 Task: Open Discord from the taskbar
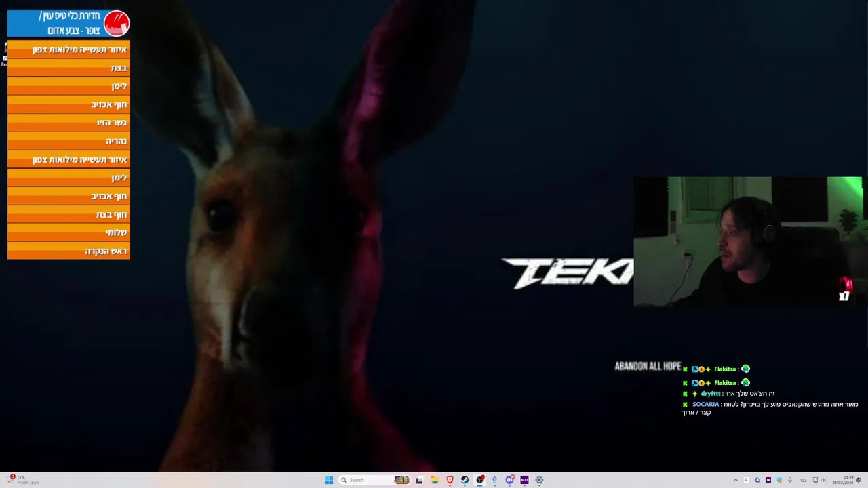(509, 480)
